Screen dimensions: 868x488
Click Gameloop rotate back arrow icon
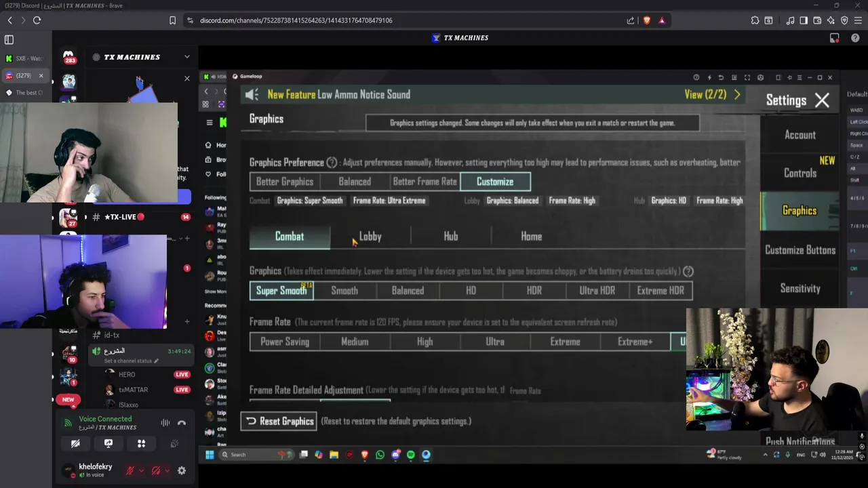721,77
